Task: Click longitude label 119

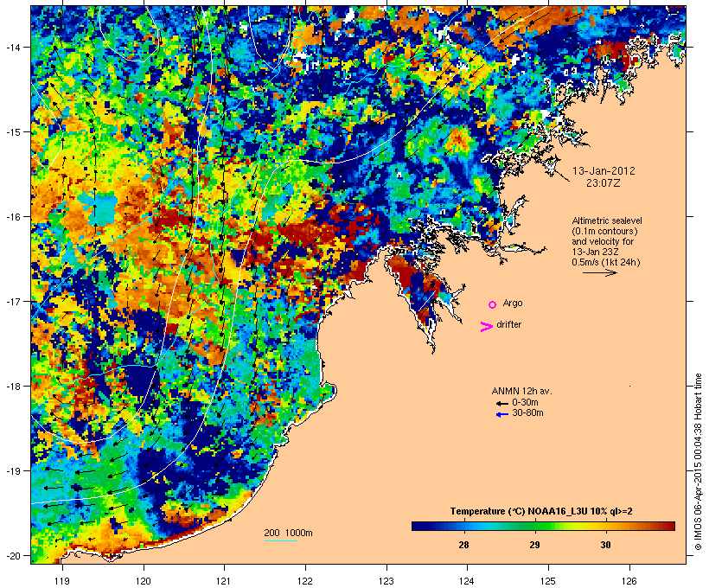Action: [x=62, y=581]
